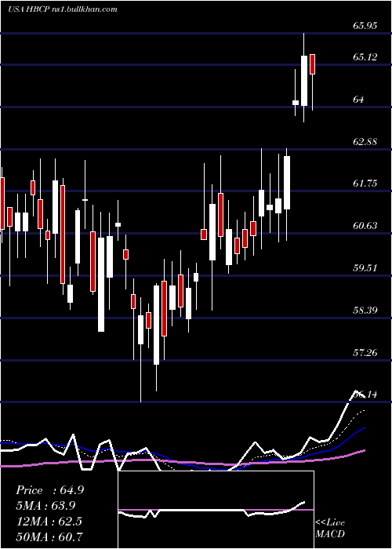Screen dimensions: 392x549
Task: Click the 60.63 price level label
Action: [365, 226]
